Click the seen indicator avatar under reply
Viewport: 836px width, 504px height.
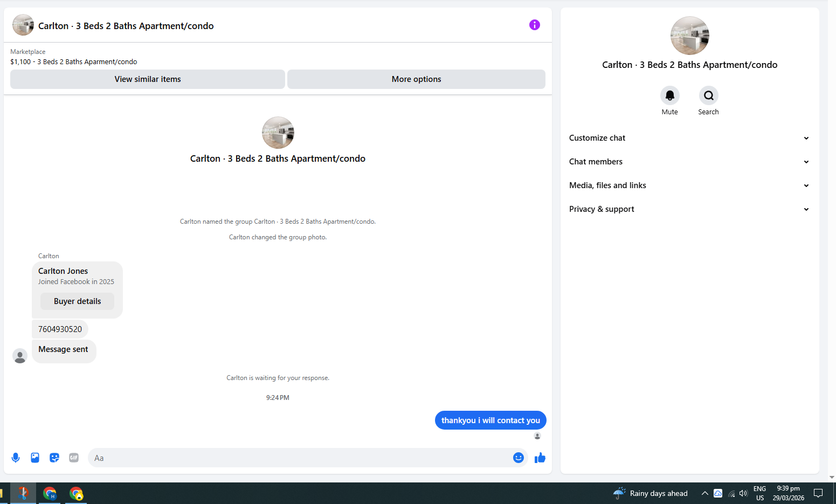pyautogui.click(x=537, y=436)
